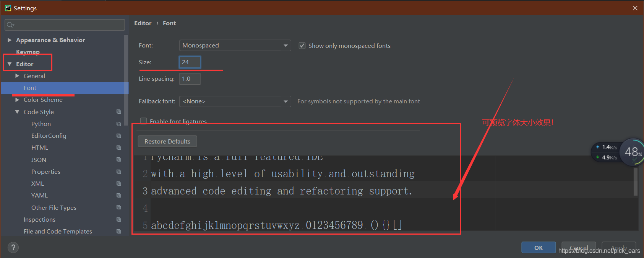Open YAML code style settings
The image size is (644, 258).
point(39,195)
